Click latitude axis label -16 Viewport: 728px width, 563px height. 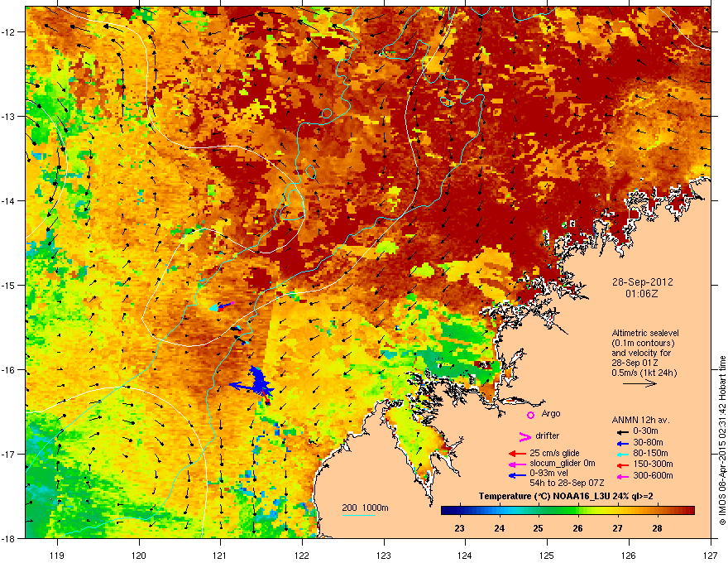click(8, 370)
